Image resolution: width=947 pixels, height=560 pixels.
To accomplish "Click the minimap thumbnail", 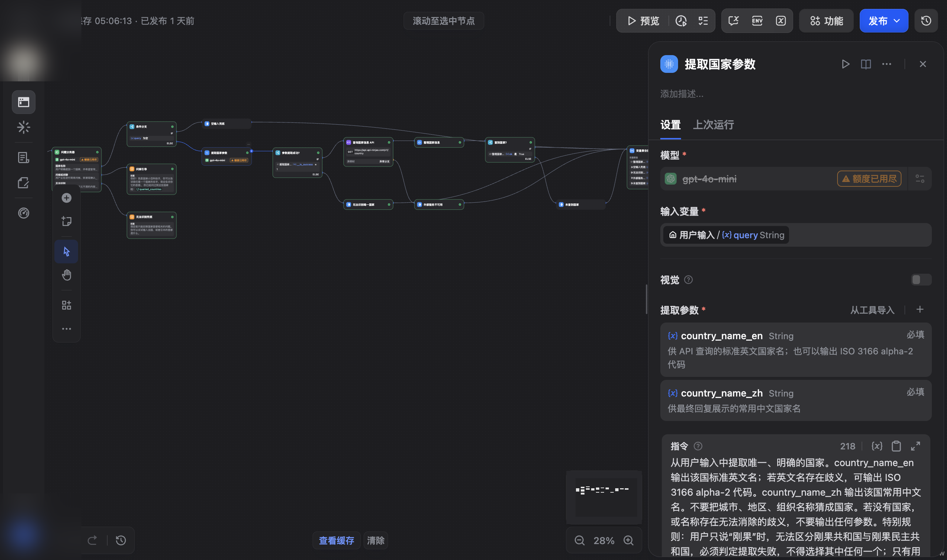I will [604, 497].
